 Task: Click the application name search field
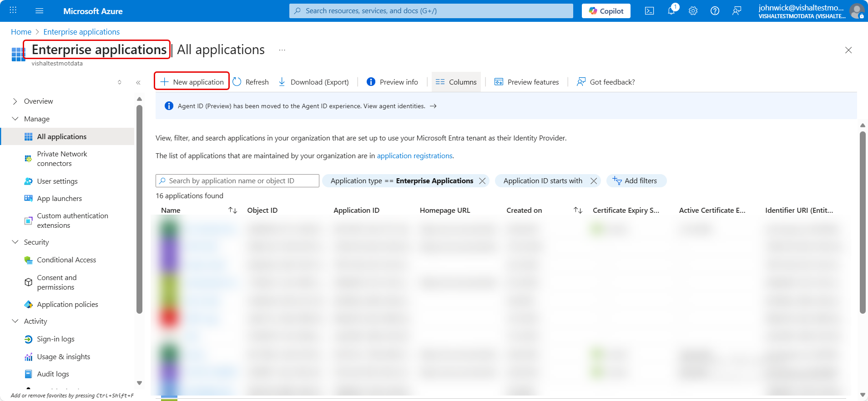(x=237, y=180)
